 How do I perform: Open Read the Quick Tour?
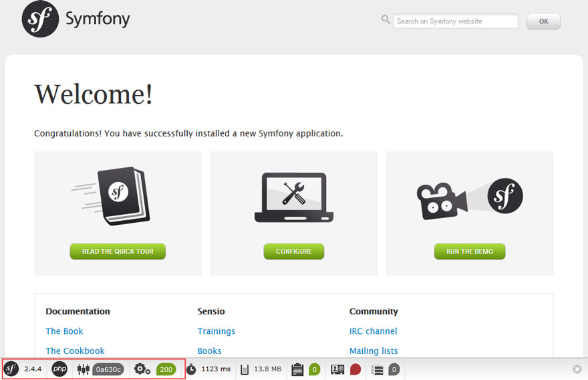pyautogui.click(x=118, y=251)
